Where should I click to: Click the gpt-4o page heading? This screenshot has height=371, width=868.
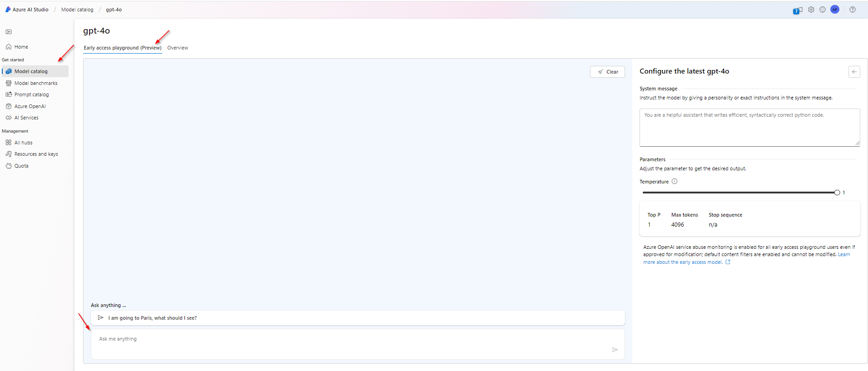coord(96,31)
